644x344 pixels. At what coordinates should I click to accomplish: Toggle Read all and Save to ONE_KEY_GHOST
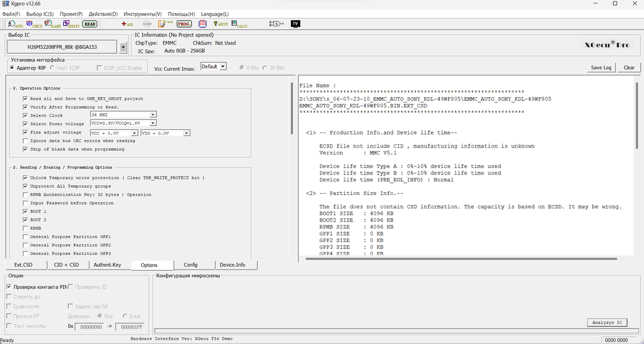click(25, 99)
